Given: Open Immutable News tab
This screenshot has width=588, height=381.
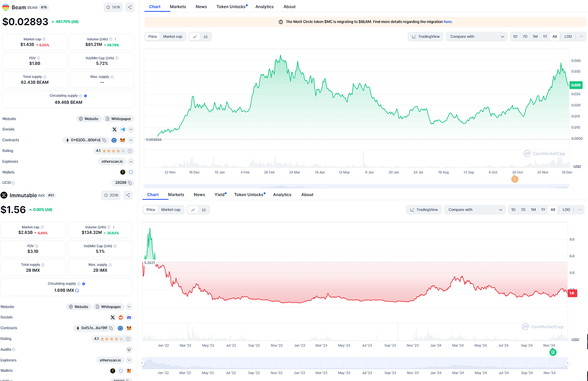Looking at the screenshot, I should [x=199, y=195].
